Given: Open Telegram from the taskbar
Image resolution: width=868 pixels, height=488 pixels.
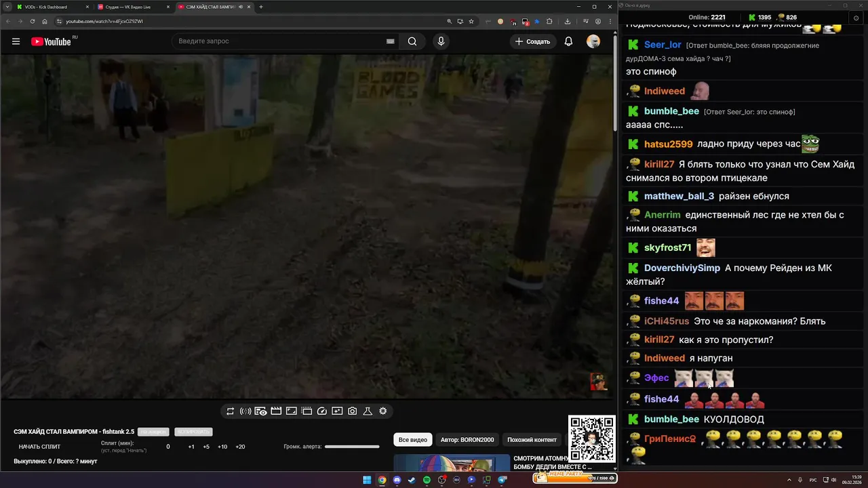Looking at the screenshot, I should (502, 480).
